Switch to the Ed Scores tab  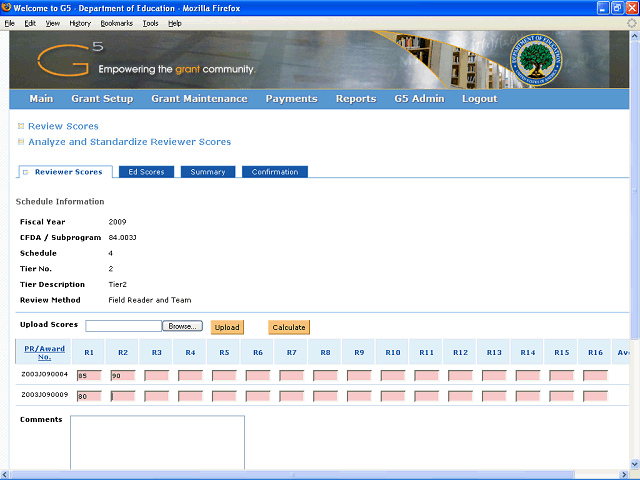tap(146, 172)
